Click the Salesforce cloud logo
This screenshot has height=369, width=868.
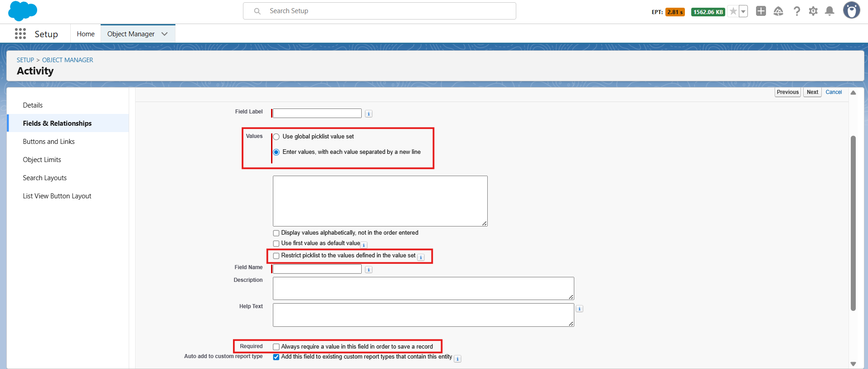(23, 11)
